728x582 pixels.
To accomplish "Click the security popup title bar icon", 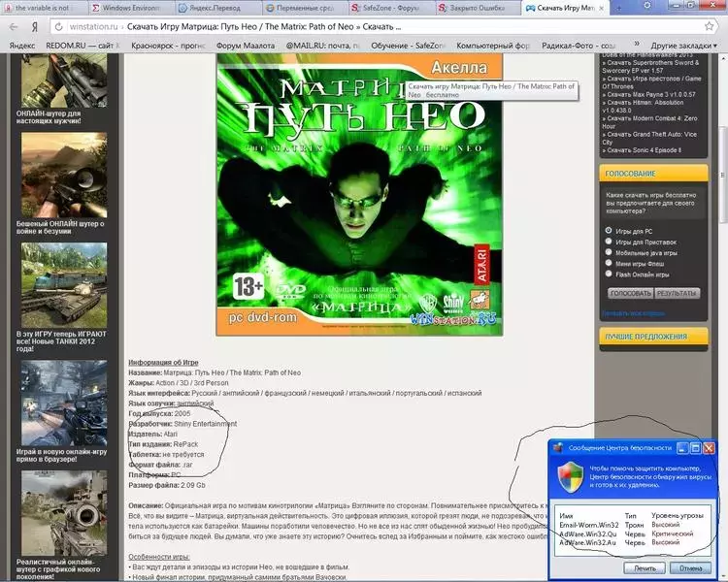I will (x=558, y=448).
